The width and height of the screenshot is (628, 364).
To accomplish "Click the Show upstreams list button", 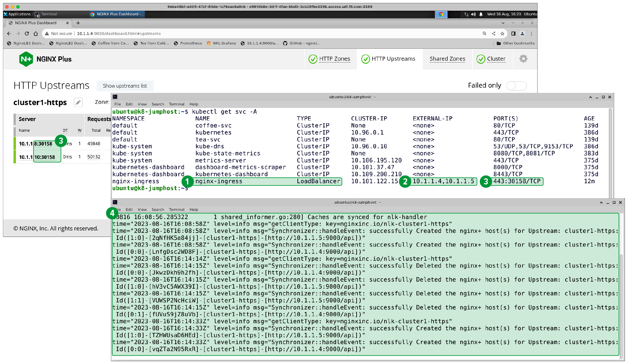I will (x=125, y=86).
